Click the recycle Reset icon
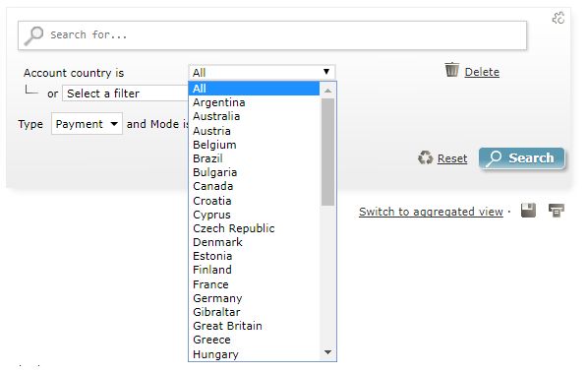This screenshot has width=588, height=373. 425,157
